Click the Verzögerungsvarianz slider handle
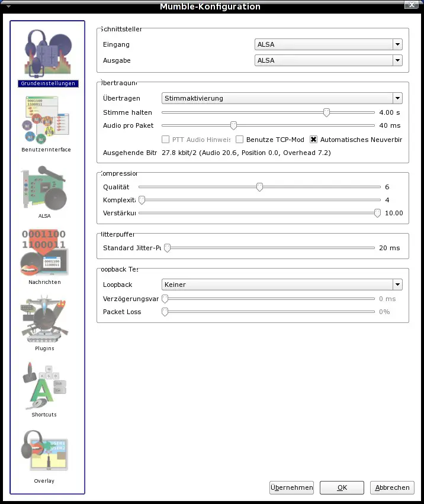The image size is (424, 504). click(165, 299)
